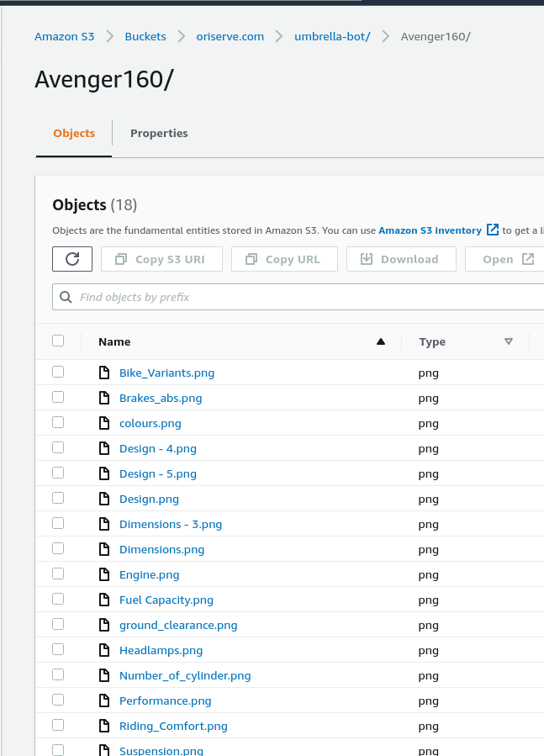The image size is (544, 756).
Task: Click the search magnifier icon in prefix field
Action: [66, 297]
